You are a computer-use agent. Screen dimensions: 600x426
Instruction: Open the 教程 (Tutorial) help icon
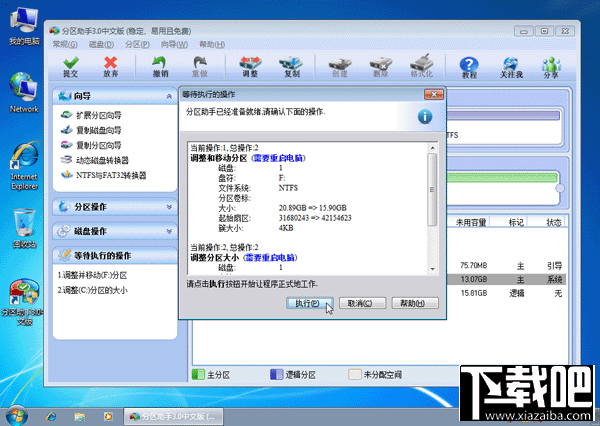pos(469,67)
